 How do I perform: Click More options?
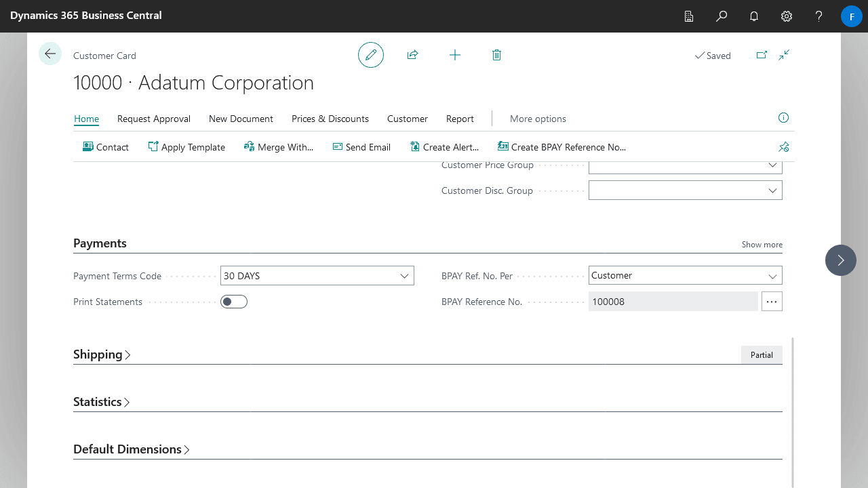538,119
